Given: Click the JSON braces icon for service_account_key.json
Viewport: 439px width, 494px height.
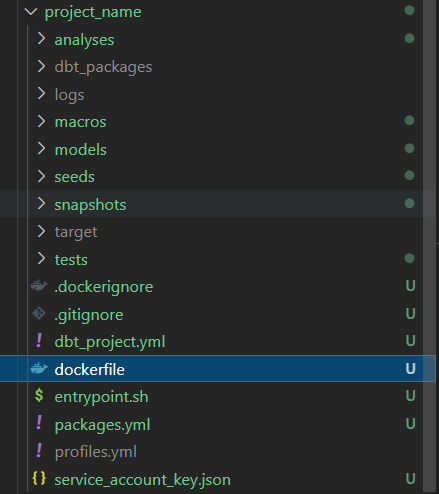Looking at the screenshot, I should point(39,478).
